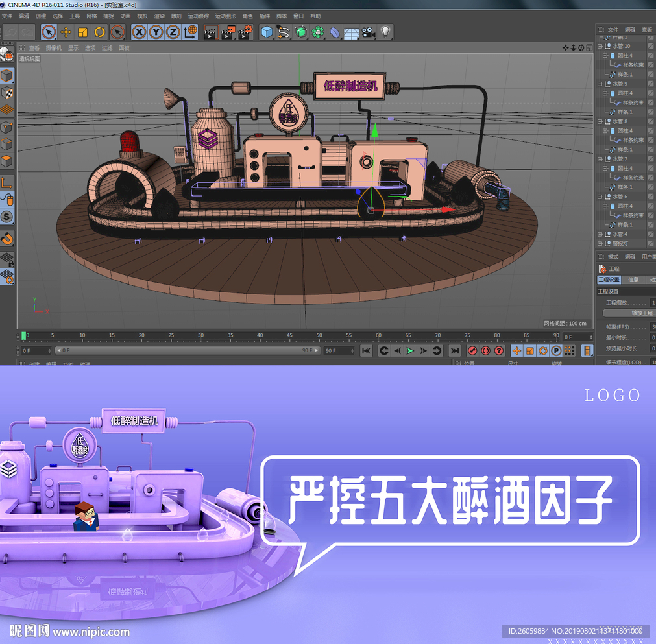Collapse the 水管.8 tree item
The width and height of the screenshot is (656, 644).
[600, 121]
